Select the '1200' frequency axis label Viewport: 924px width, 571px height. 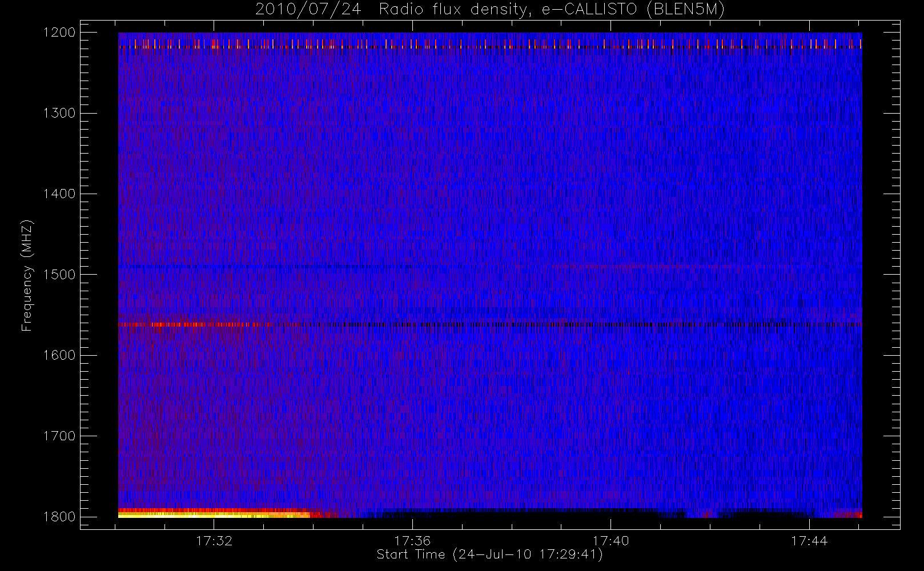[x=59, y=33]
